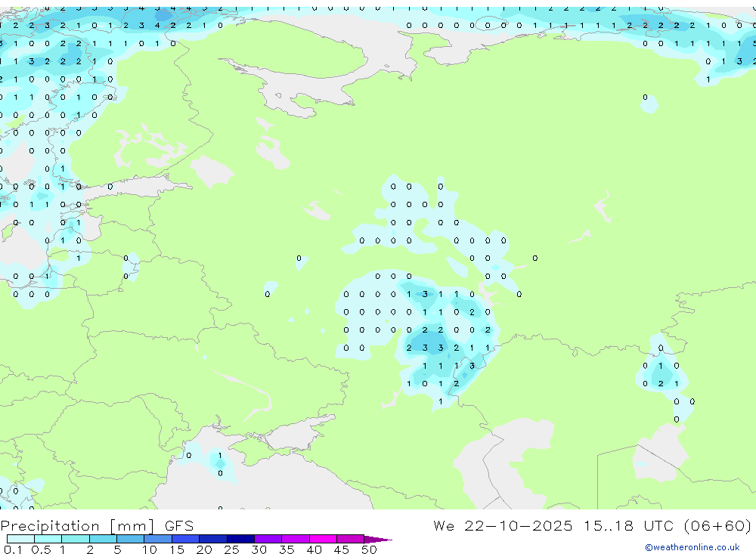The image size is (756, 554).
Task: Click the above-50 legend arrow tip
Action: (379, 539)
